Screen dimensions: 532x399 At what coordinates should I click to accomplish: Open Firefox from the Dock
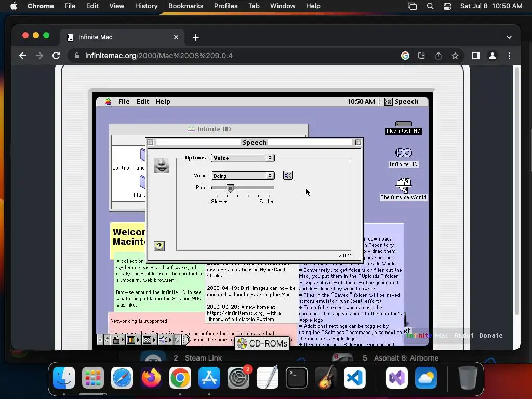tap(151, 378)
